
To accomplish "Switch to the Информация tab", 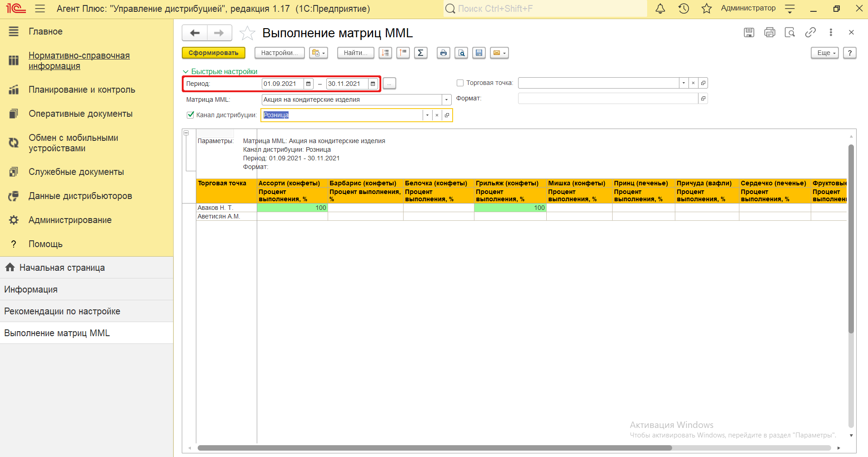I will click(x=86, y=289).
